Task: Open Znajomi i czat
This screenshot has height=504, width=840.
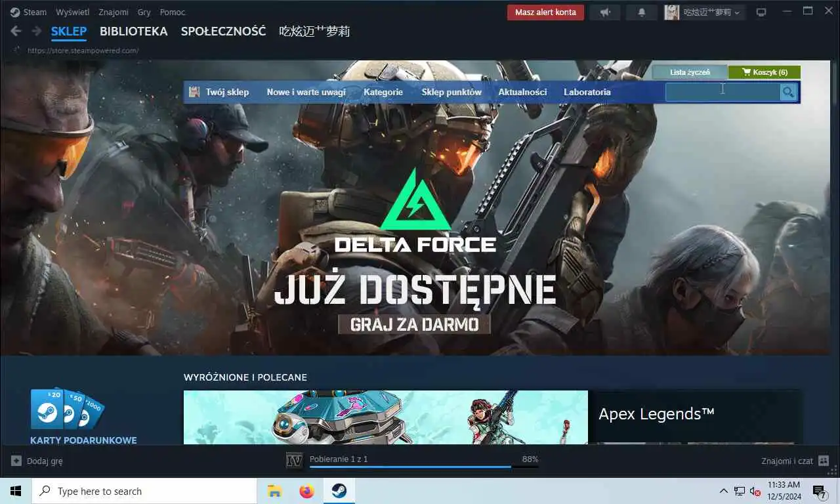Action: 787,461
